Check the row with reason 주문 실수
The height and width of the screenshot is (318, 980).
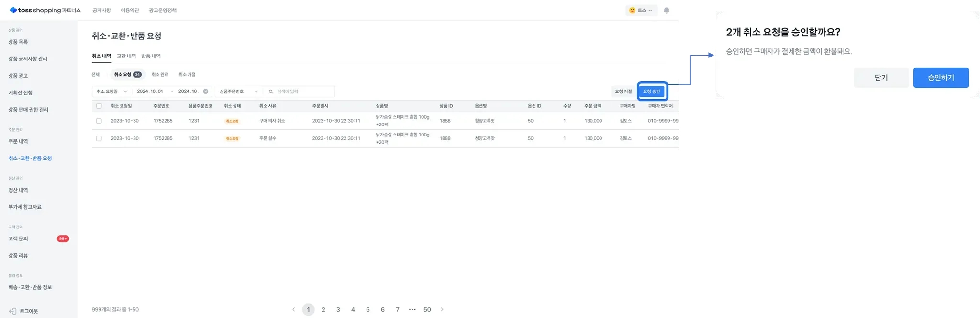(x=99, y=138)
